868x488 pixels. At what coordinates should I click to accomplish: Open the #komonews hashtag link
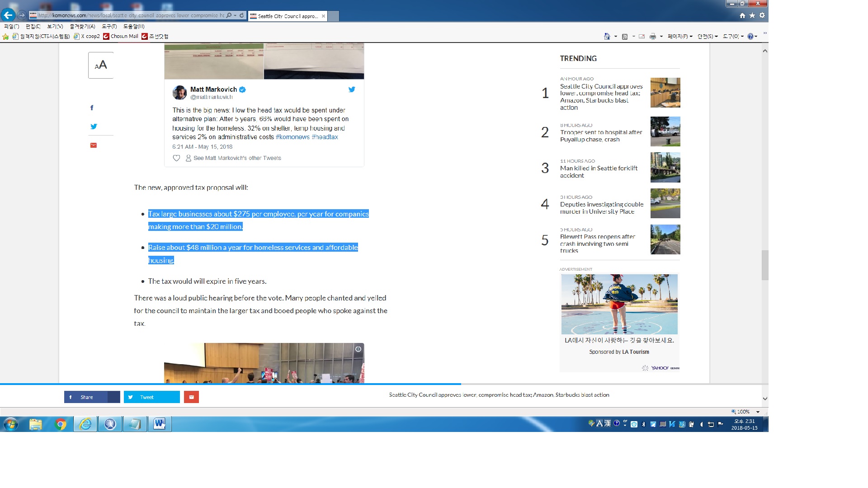292,137
